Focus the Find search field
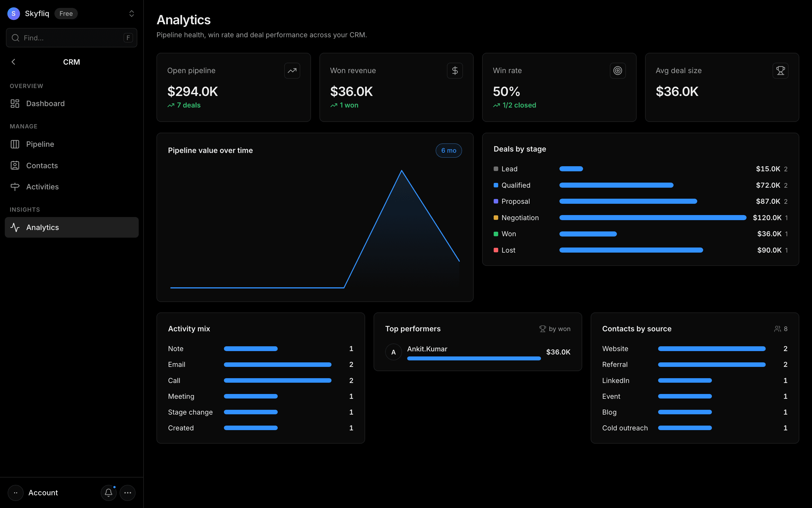The image size is (812, 508). [x=71, y=38]
